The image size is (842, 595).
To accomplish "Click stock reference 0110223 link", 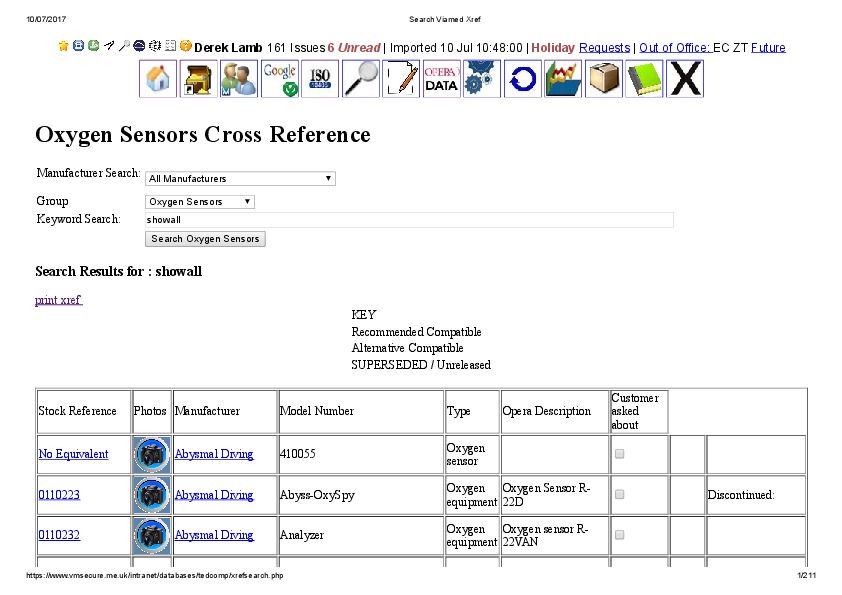I will pos(59,495).
